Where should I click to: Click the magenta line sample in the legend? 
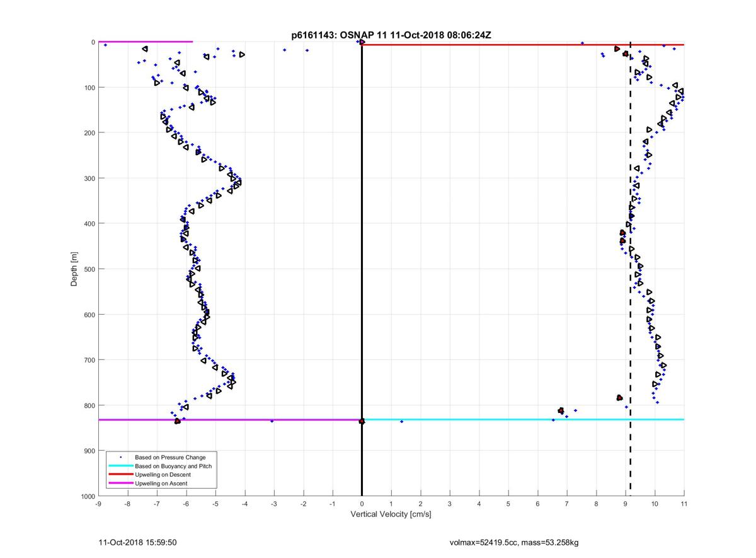(x=120, y=483)
